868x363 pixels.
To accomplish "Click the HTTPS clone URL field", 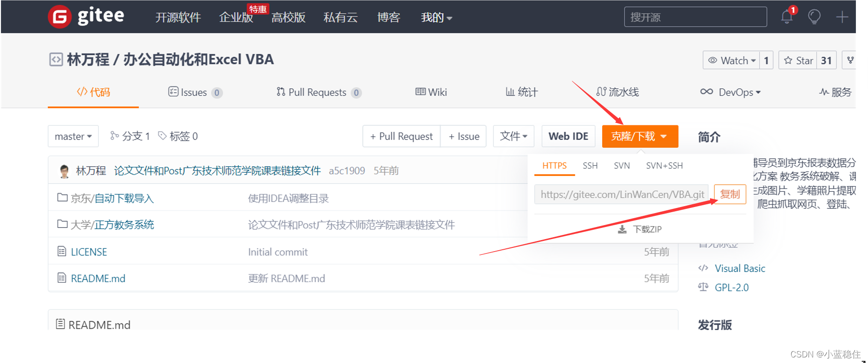I will coord(622,194).
